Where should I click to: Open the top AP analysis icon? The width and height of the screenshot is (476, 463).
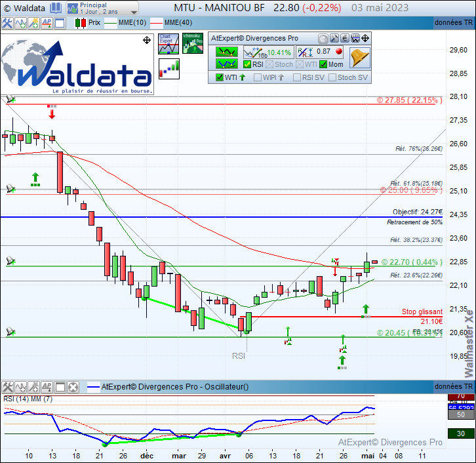[47, 23]
